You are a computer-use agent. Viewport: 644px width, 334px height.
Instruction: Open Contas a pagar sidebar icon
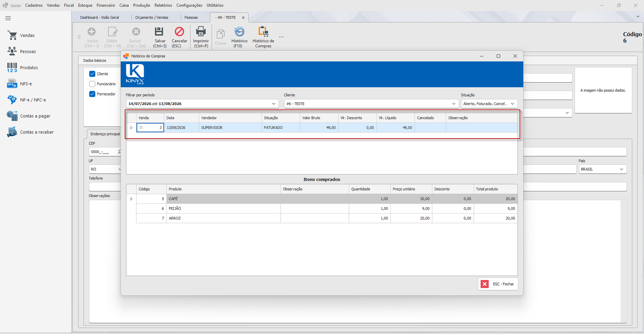pyautogui.click(x=12, y=116)
